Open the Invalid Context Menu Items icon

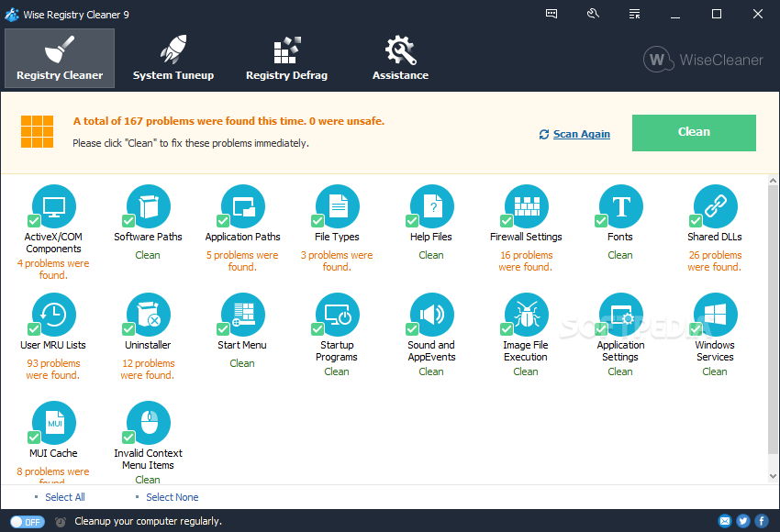(x=149, y=423)
